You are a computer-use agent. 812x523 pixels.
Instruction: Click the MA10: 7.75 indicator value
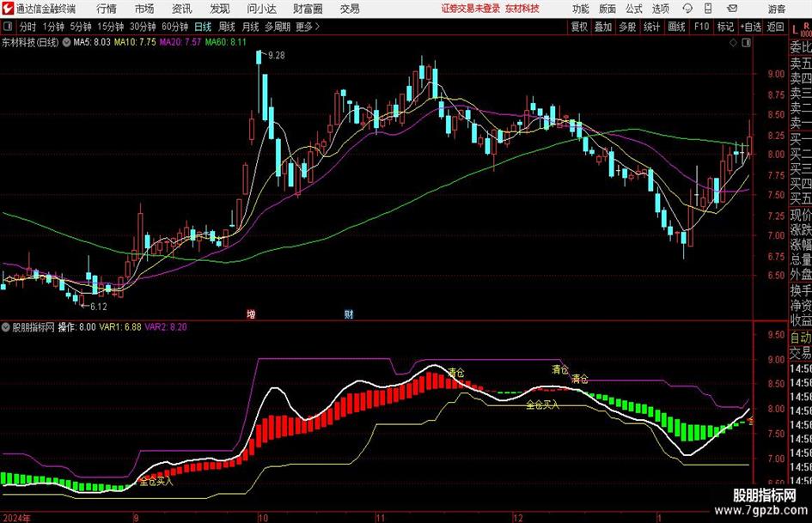[x=135, y=42]
